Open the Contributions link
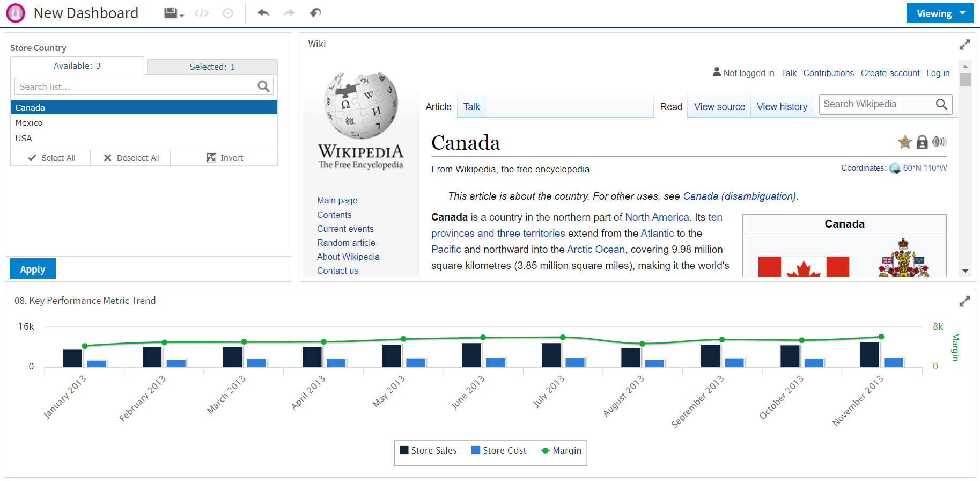This screenshot has width=980, height=481. point(828,73)
